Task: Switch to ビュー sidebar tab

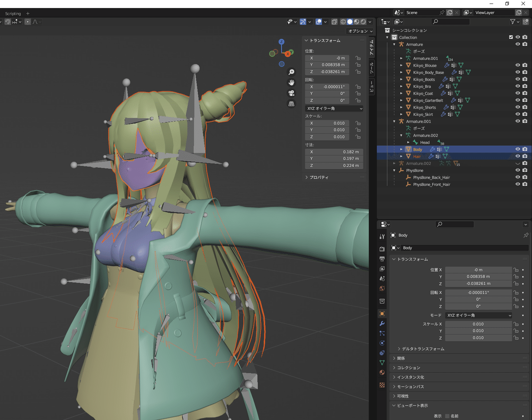Action: pos(372,87)
